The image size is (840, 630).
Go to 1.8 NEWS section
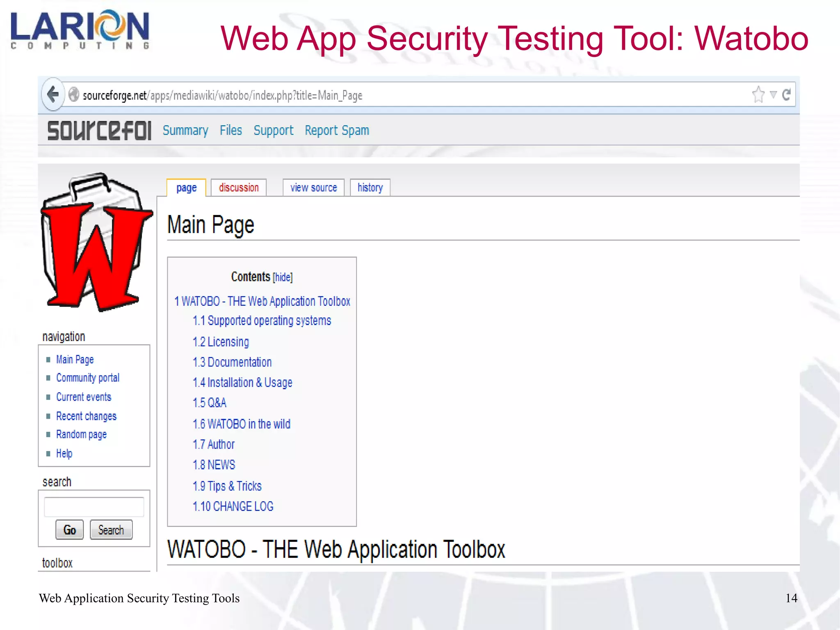pyautogui.click(x=214, y=465)
